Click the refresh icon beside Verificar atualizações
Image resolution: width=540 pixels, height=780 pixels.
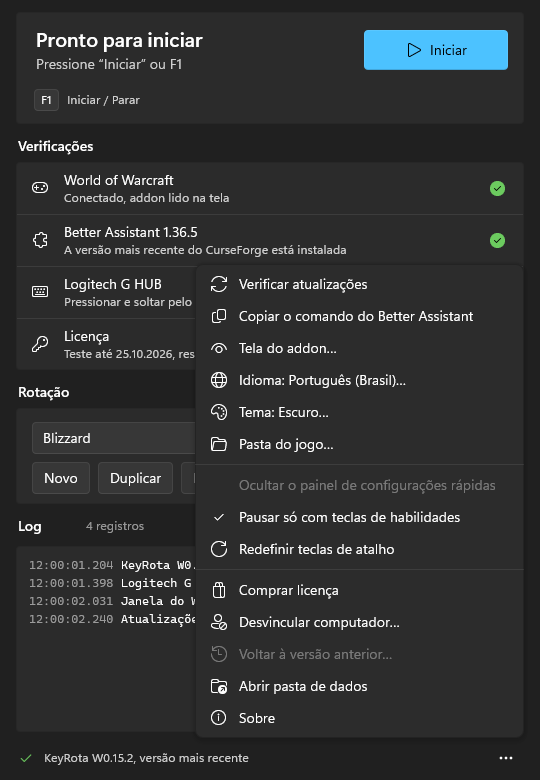[219, 285]
